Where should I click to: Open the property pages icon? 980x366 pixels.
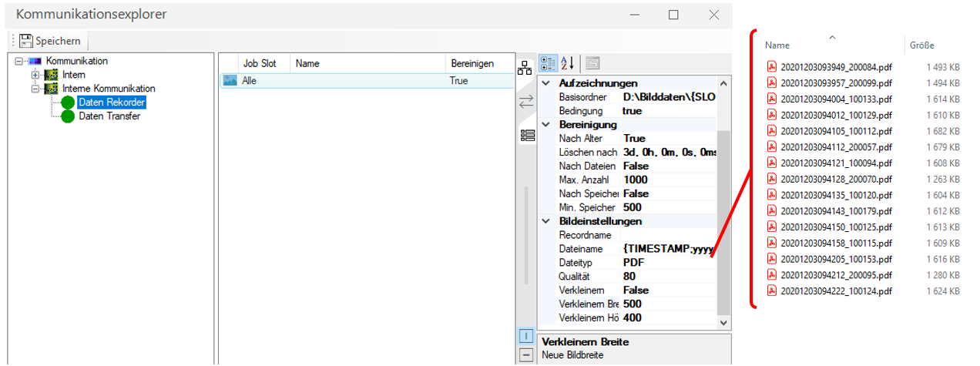592,63
